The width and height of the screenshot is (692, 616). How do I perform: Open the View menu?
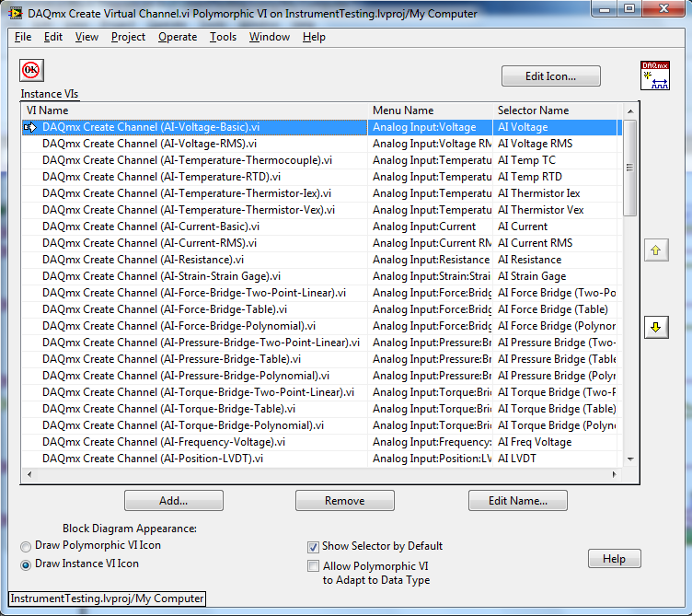[x=86, y=37]
